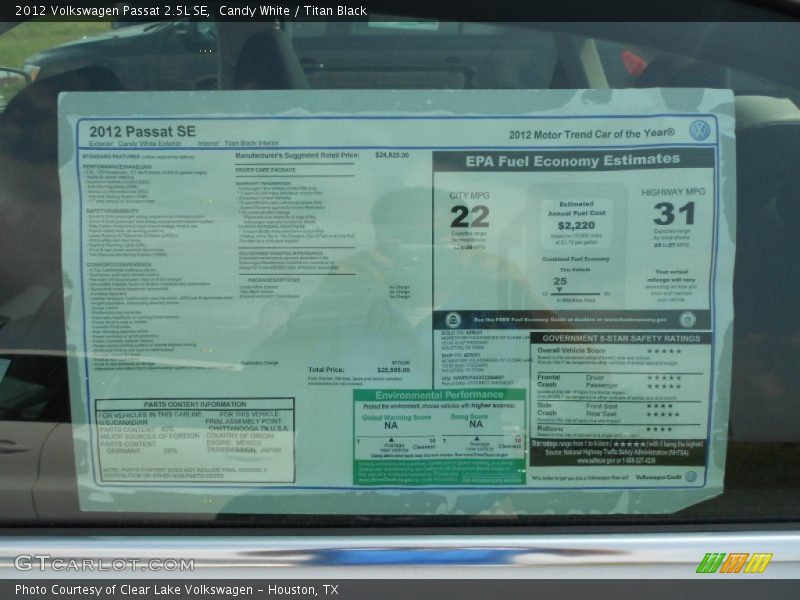Screen dimensions: 800x600
Task: Click the Rollover star rating
Action: (x=659, y=429)
